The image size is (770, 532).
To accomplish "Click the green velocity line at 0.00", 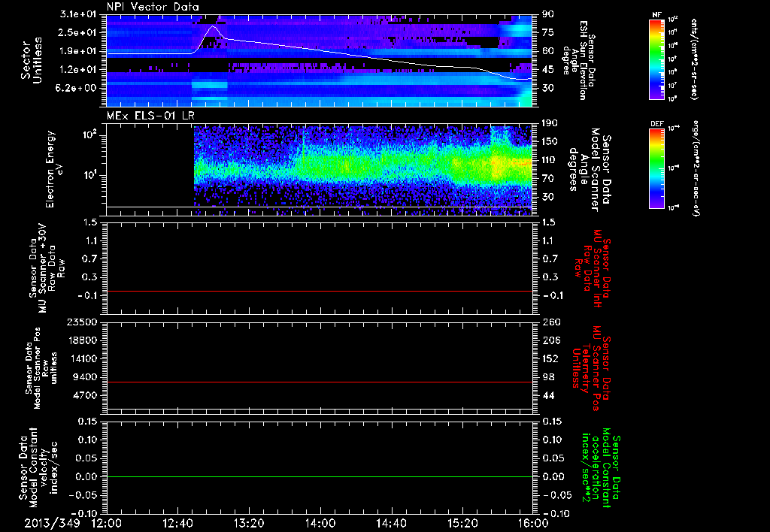I will coord(320,476).
